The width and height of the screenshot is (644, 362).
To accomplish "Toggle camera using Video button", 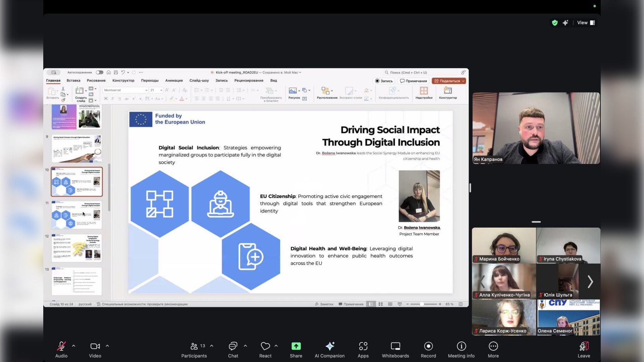I will point(95,346).
